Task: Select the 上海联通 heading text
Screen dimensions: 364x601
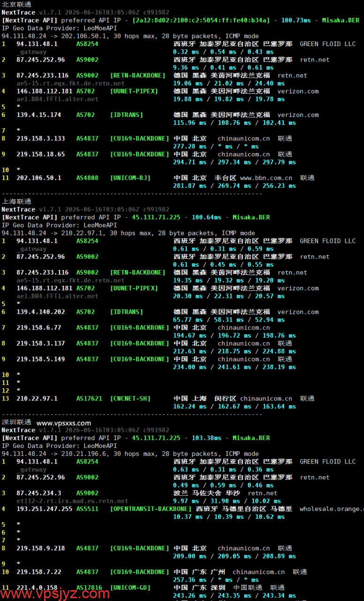Action: point(16,201)
